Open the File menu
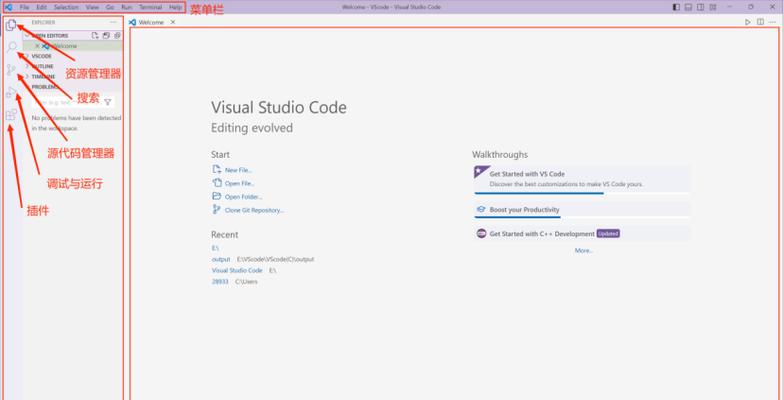This screenshot has height=400, width=783. [x=24, y=7]
